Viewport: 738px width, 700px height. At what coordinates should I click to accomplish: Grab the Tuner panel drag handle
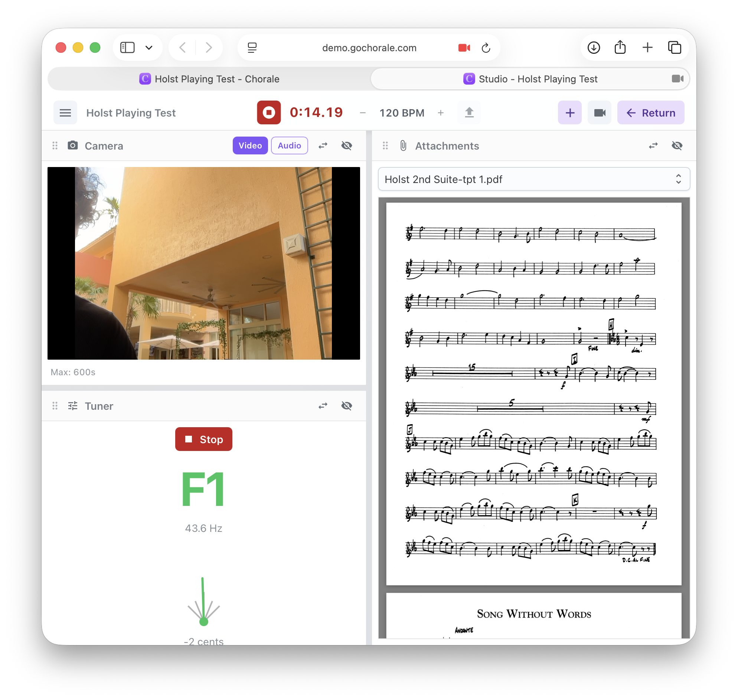(x=55, y=406)
